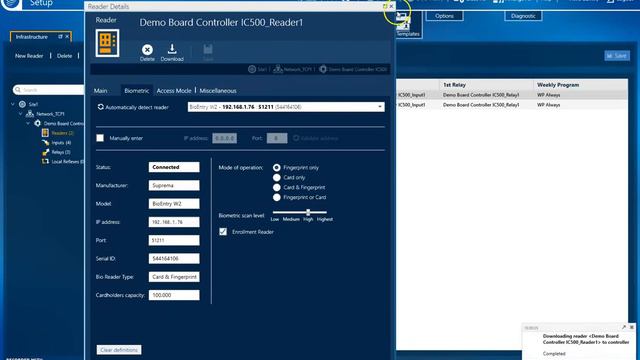Viewport: 640px width, 360px height.
Task: Click the application logo in top-left corner
Action: point(11,3)
